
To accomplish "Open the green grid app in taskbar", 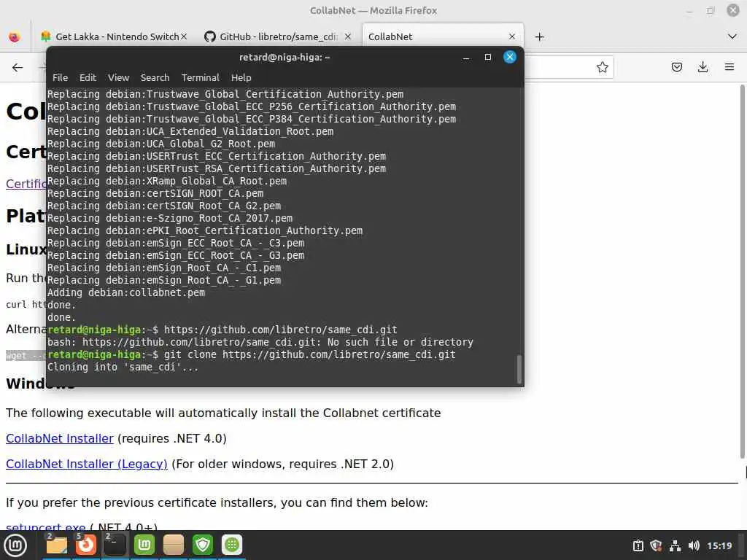I will [232, 545].
